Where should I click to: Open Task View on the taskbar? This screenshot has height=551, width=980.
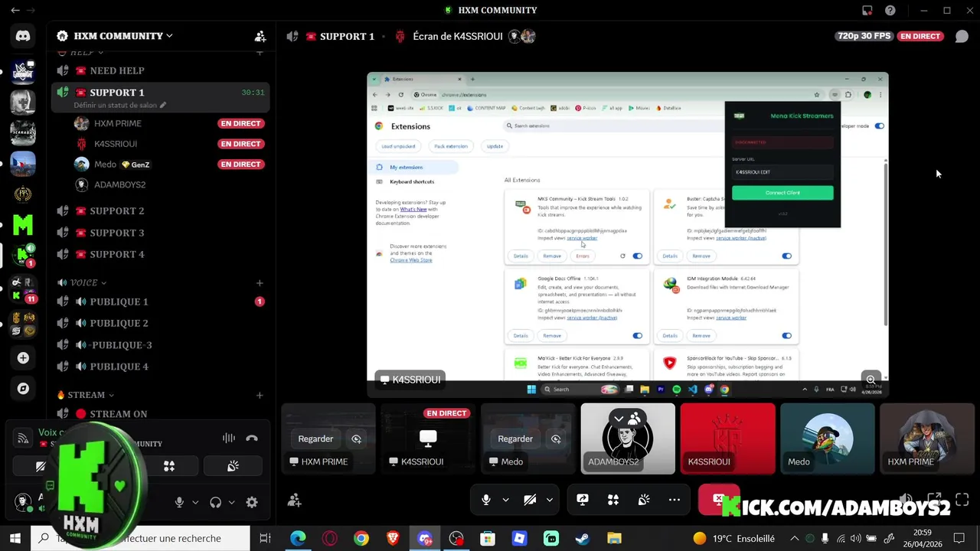point(265,538)
